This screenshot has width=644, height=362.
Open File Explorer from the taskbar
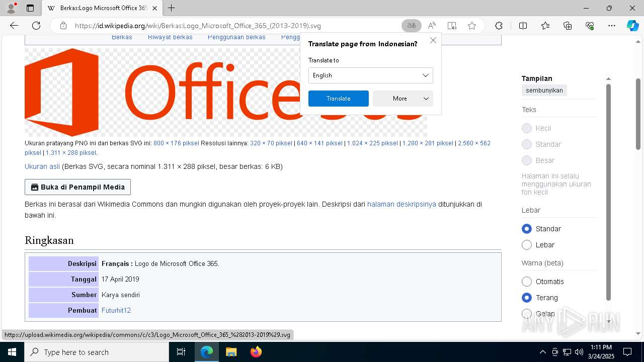click(x=231, y=352)
